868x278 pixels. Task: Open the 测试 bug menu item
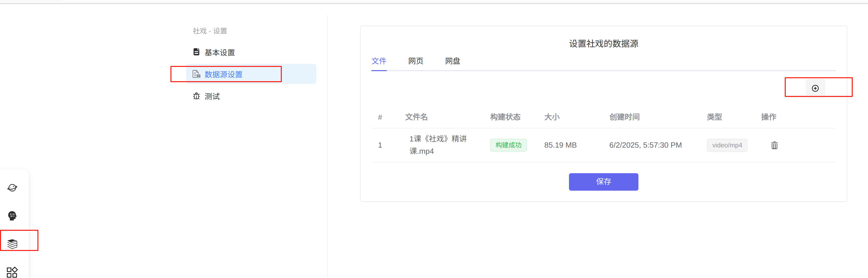pos(212,97)
